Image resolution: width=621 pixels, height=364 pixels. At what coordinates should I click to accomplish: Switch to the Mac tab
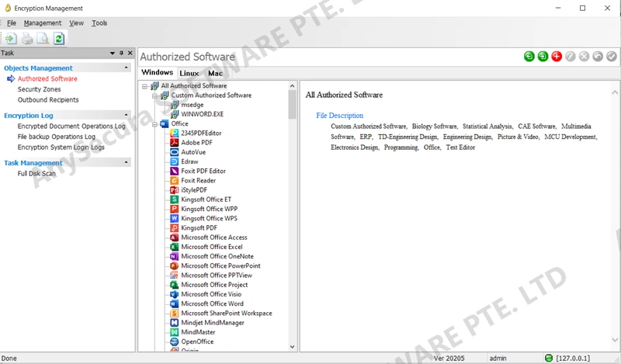(x=215, y=73)
